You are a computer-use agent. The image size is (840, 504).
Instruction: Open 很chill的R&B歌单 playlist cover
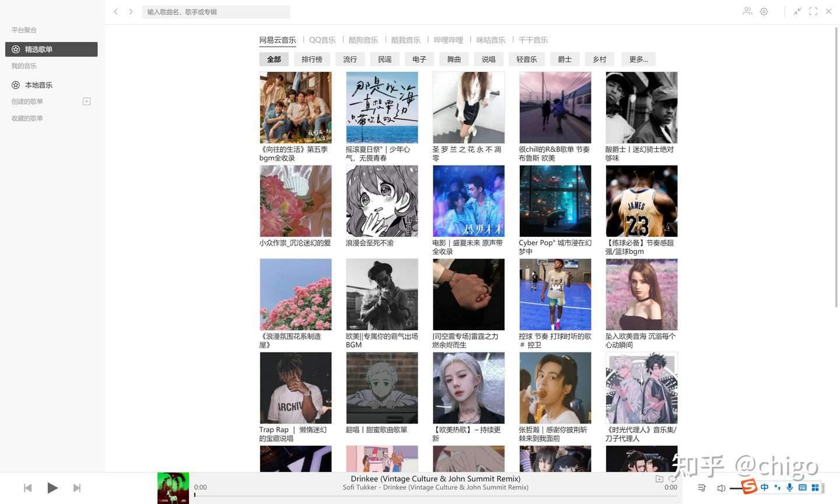point(555,107)
